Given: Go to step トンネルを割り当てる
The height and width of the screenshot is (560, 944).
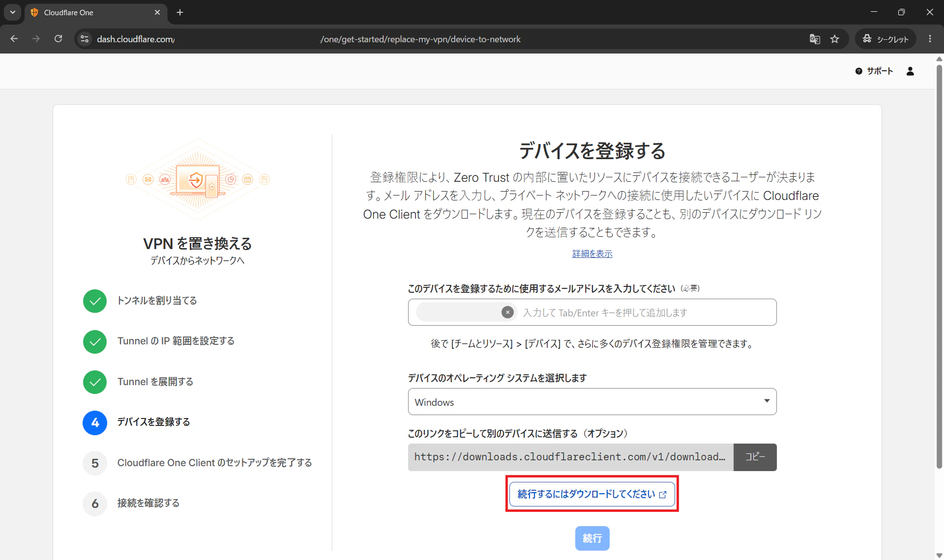Looking at the screenshot, I should click(x=157, y=301).
